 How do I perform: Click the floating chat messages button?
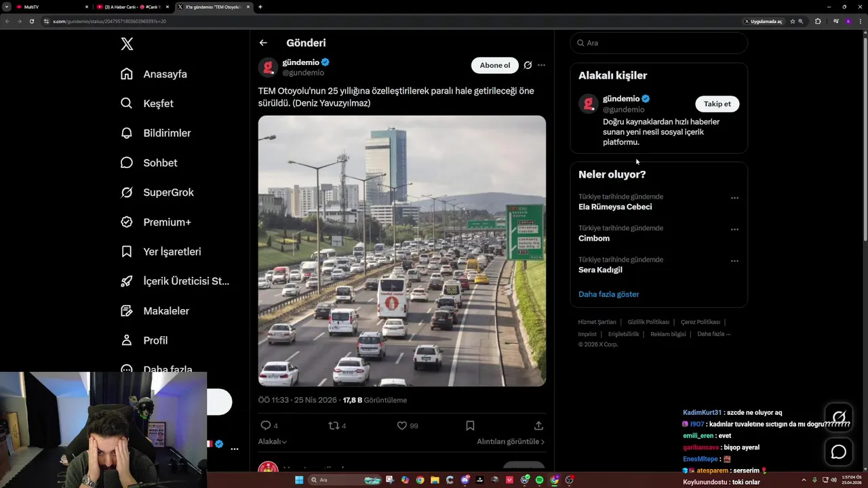pos(839,452)
